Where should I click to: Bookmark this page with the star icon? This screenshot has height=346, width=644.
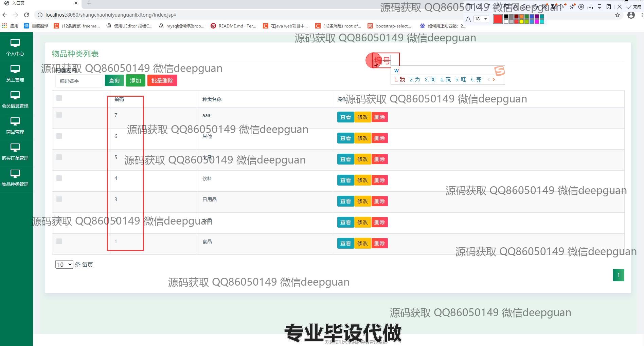coord(618,15)
